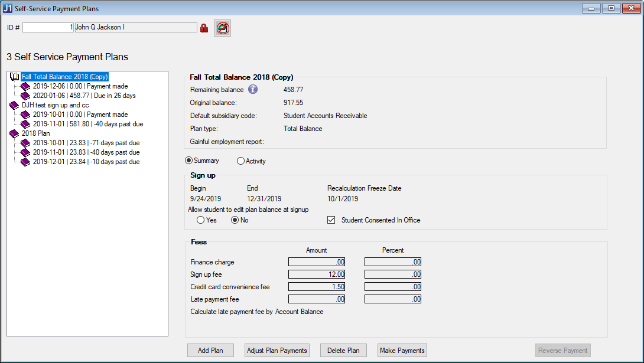Click the book icon for 2020-01-06 payment
The height and width of the screenshot is (363, 644).
(x=26, y=96)
